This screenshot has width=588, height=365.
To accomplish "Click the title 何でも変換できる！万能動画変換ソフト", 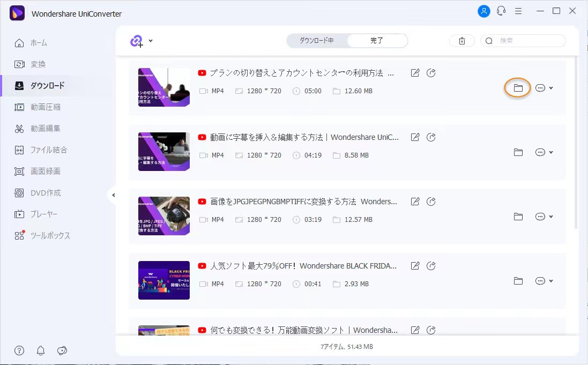I will [277, 330].
